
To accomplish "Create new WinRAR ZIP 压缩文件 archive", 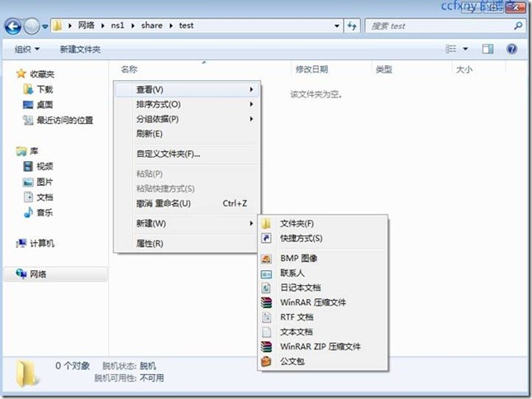I will click(323, 346).
